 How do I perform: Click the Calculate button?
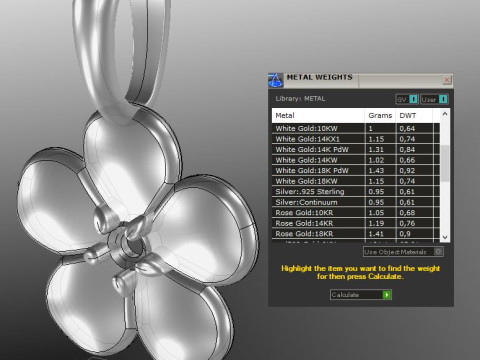[x=361, y=295]
